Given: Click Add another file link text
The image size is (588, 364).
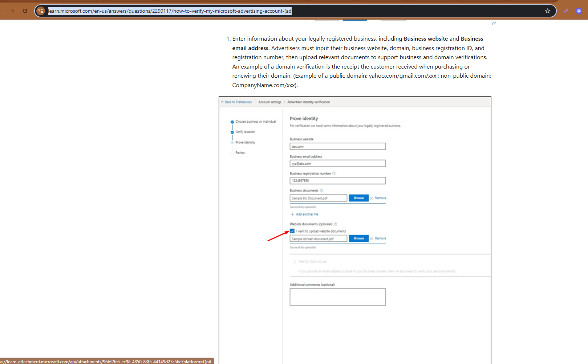Looking at the screenshot, I should (307, 214).
